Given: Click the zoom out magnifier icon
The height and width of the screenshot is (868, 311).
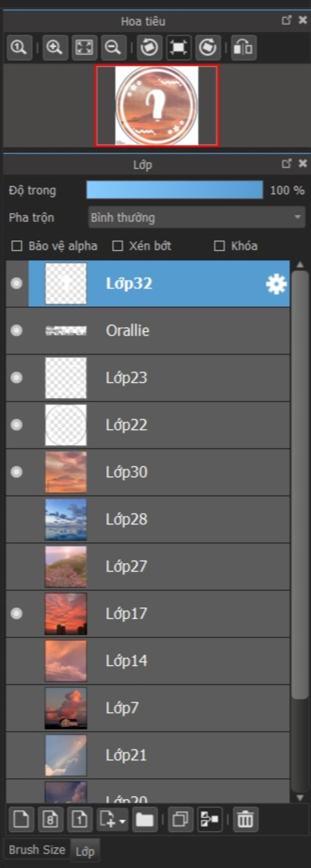Looking at the screenshot, I should click(x=114, y=47).
